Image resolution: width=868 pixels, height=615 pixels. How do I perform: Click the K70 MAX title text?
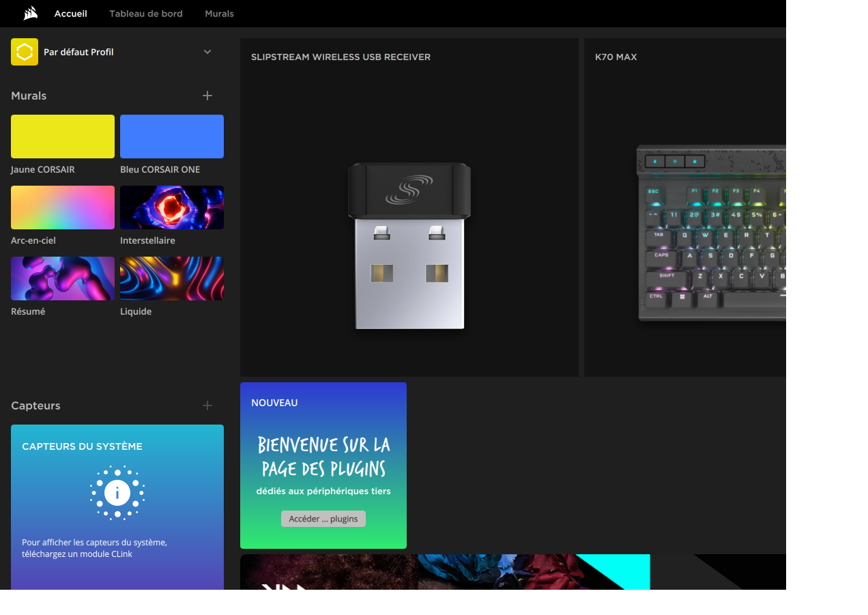pos(616,57)
